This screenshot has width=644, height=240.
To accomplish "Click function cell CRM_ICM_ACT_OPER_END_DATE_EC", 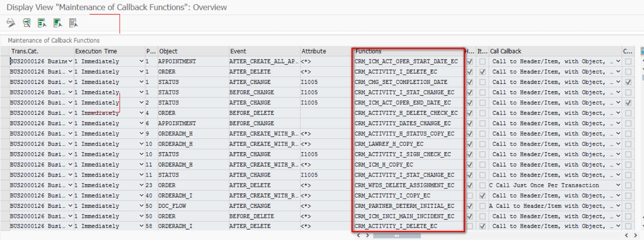I will tap(408, 103).
